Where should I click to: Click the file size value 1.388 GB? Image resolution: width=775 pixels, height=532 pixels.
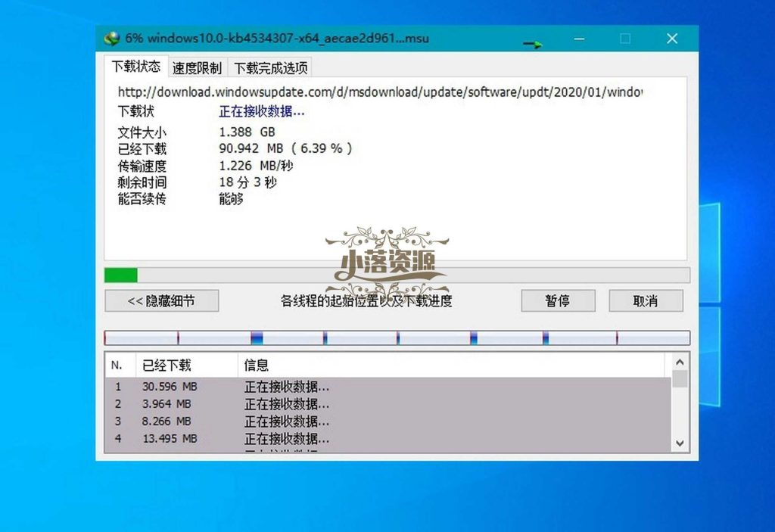[247, 132]
